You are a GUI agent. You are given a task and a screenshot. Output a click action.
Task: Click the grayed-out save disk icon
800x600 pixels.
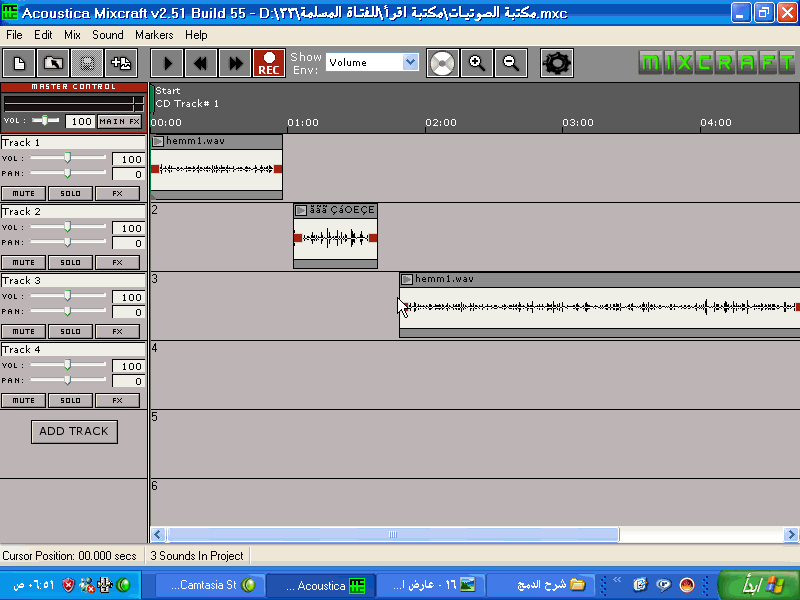pyautogui.click(x=87, y=63)
